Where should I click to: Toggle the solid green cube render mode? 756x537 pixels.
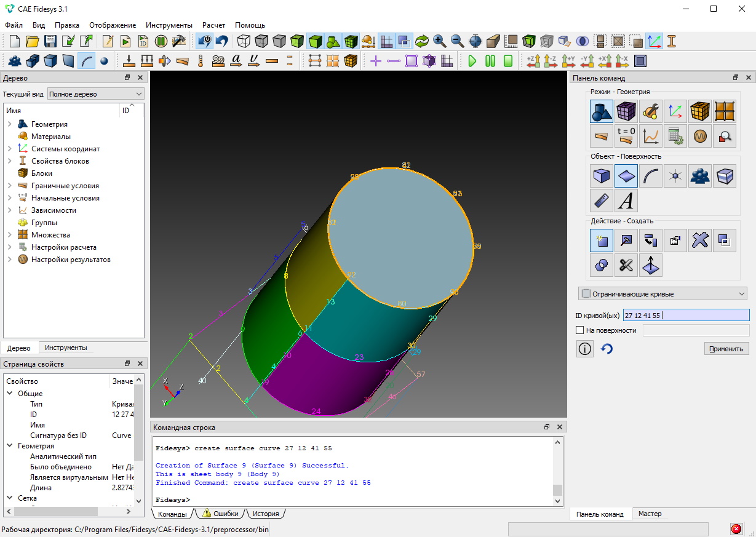[316, 41]
